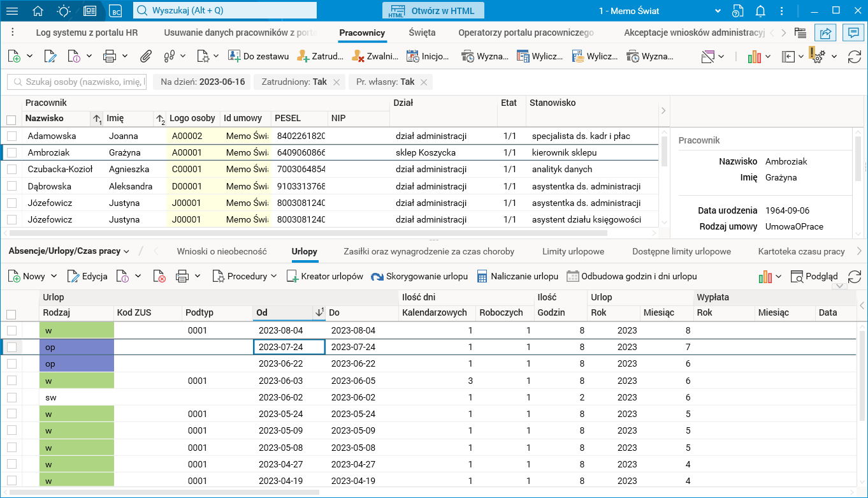Open Kreator urlopów wizard
Viewport: 868px width, 498px height.
[324, 276]
